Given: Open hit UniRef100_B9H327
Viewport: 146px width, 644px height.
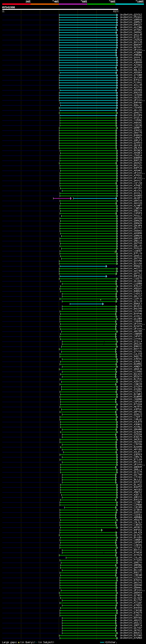Looking at the screenshot, I should coord(131,25).
